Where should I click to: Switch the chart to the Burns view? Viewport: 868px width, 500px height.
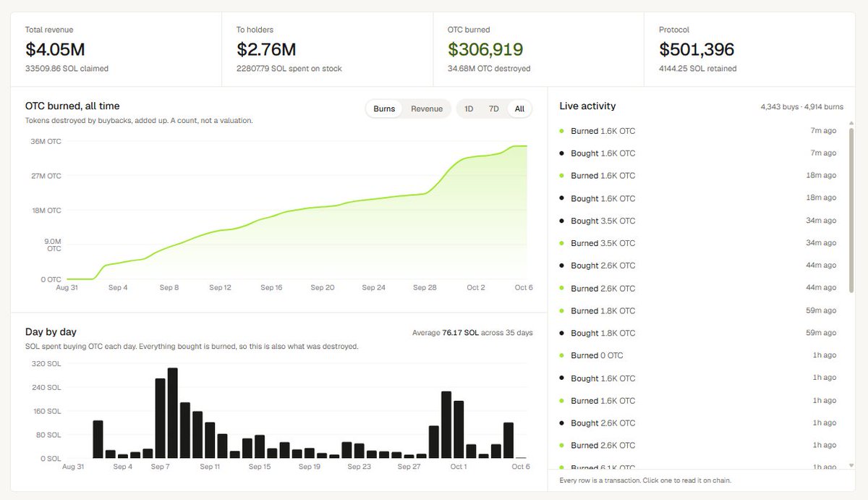384,109
